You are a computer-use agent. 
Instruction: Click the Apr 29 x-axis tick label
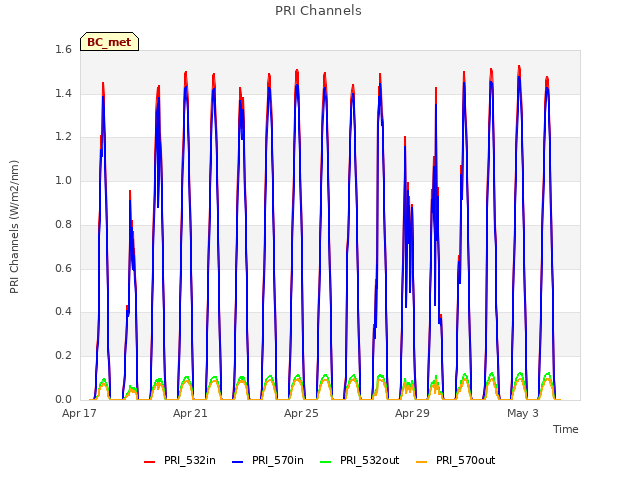(x=412, y=413)
